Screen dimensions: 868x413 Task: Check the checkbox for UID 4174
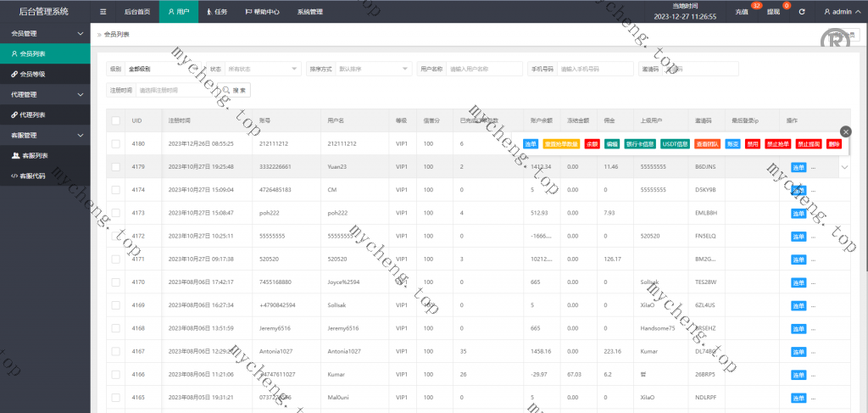click(115, 189)
